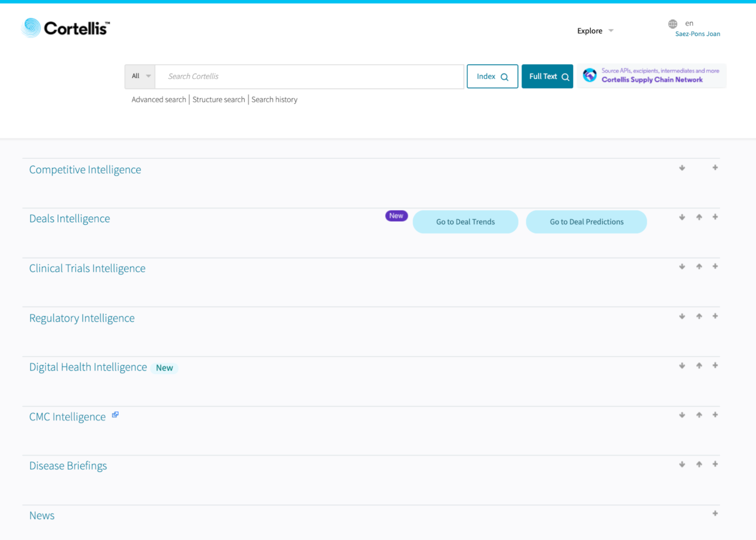Move Deals Intelligence section up
The height and width of the screenshot is (540, 756).
699,217
